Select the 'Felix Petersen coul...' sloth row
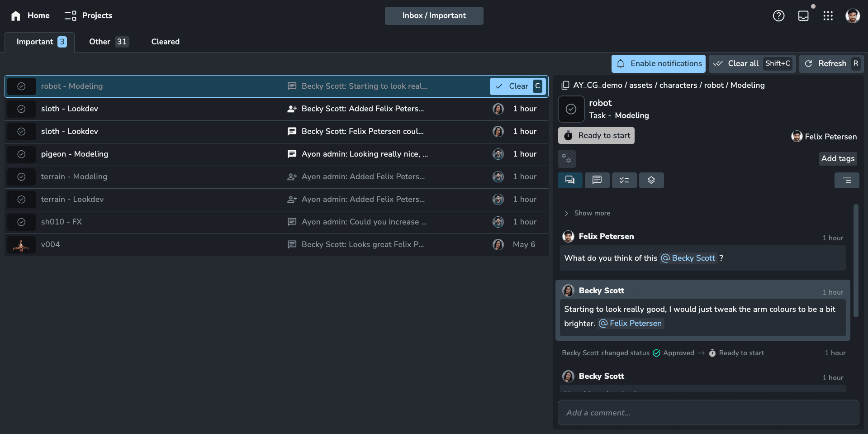Viewport: 868px width, 434px height. click(276, 132)
